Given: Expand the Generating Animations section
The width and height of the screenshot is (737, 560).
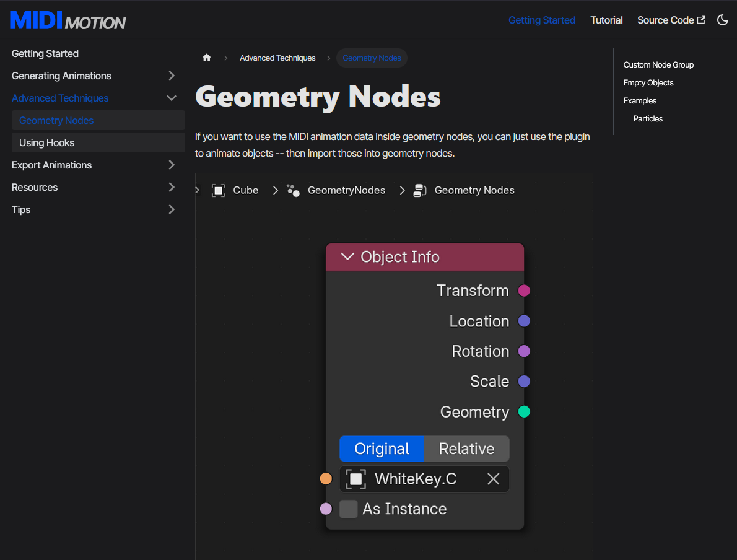Looking at the screenshot, I should pos(172,76).
